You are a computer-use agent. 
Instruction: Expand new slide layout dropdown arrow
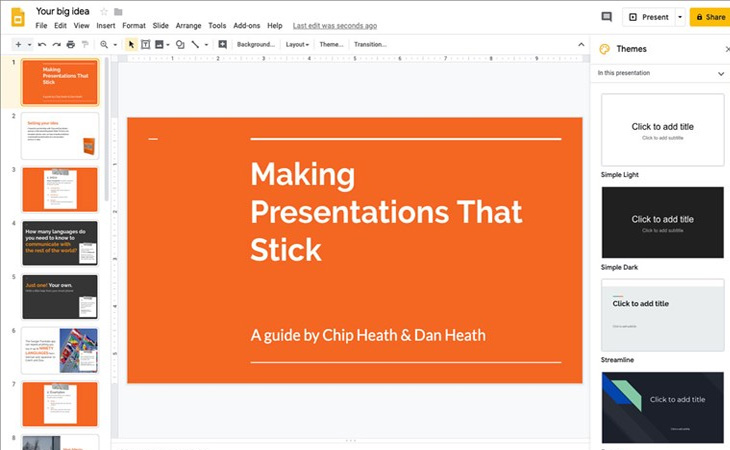coord(29,45)
